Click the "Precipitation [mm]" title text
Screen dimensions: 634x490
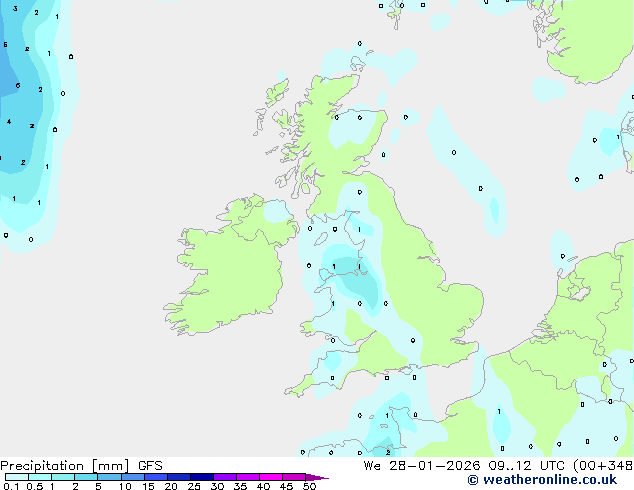click(x=64, y=466)
